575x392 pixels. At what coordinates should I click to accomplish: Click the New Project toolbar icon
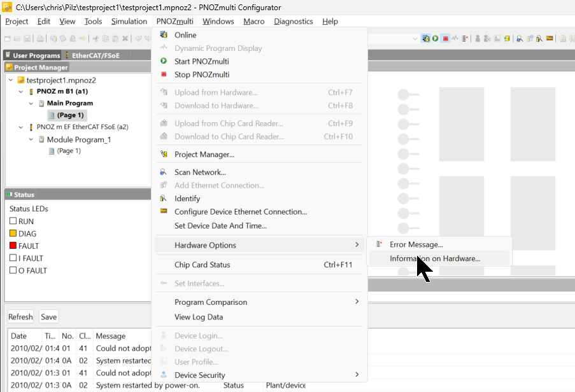click(8, 38)
